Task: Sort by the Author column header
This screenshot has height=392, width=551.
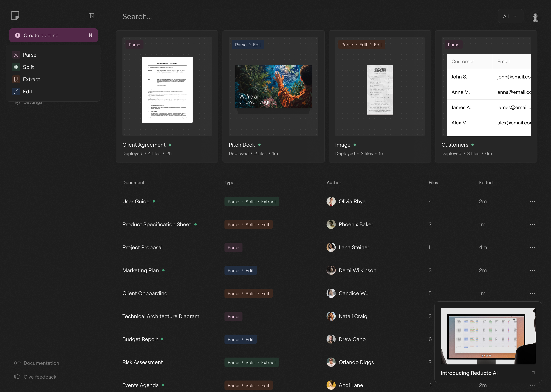Action: click(334, 183)
